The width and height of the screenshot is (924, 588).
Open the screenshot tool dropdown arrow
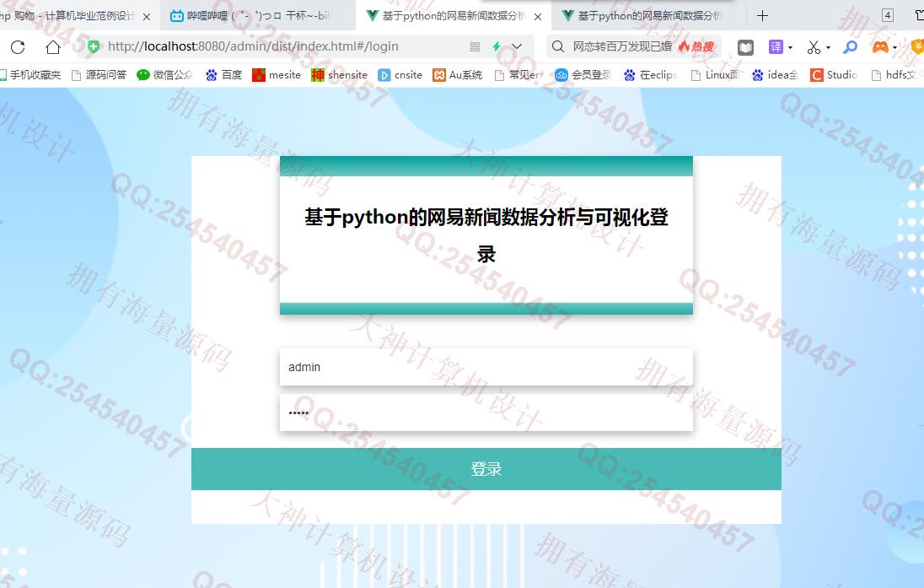[828, 48]
